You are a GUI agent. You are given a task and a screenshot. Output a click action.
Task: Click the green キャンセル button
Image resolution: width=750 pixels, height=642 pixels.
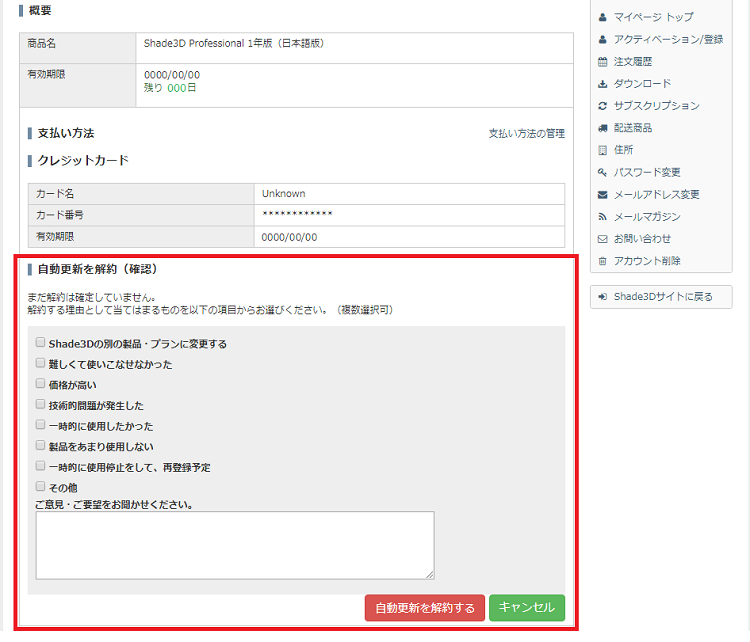(527, 608)
